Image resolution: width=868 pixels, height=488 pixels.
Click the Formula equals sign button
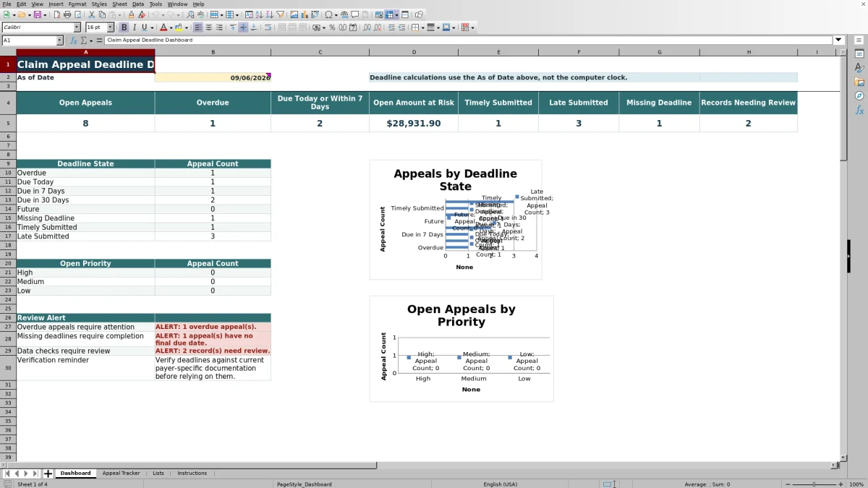point(100,40)
